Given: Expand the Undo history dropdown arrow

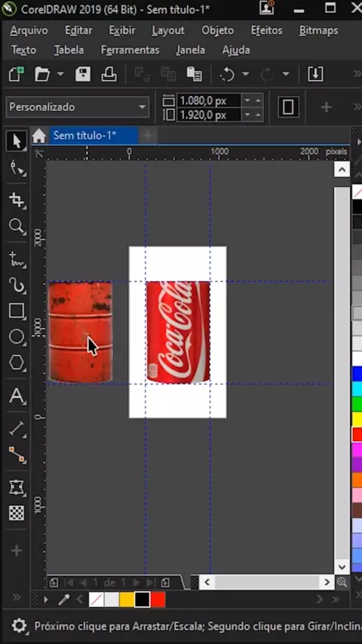Looking at the screenshot, I should 245,75.
